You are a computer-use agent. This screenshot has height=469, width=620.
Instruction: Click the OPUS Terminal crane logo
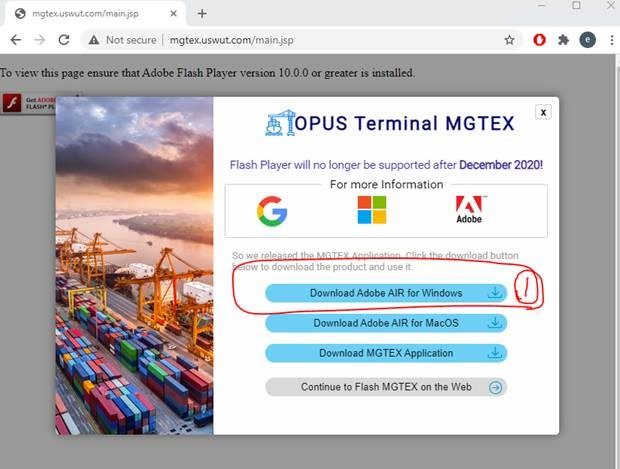[x=280, y=123]
